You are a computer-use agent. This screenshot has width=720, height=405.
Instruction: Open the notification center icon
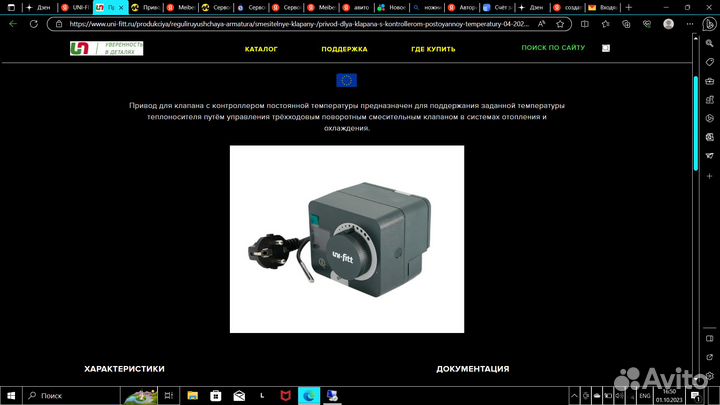click(695, 395)
